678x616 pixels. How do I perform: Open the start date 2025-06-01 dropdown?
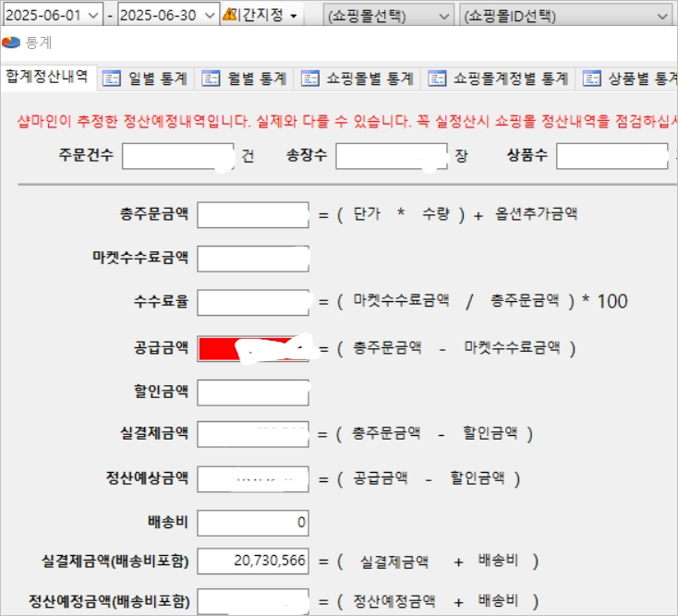(93, 16)
